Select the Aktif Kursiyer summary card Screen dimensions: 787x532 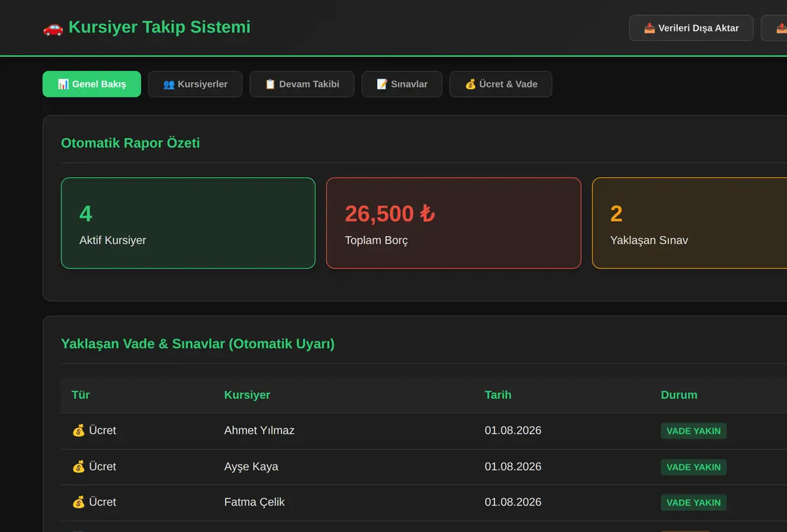(x=188, y=223)
